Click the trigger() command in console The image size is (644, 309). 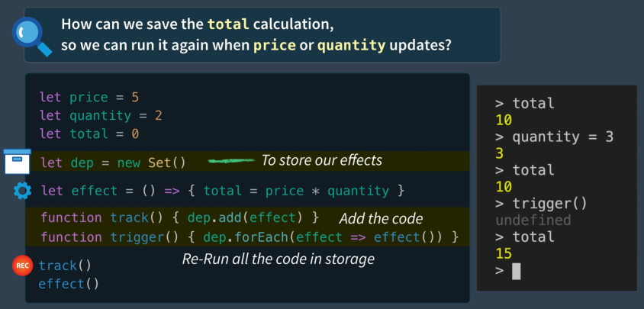[x=549, y=204]
